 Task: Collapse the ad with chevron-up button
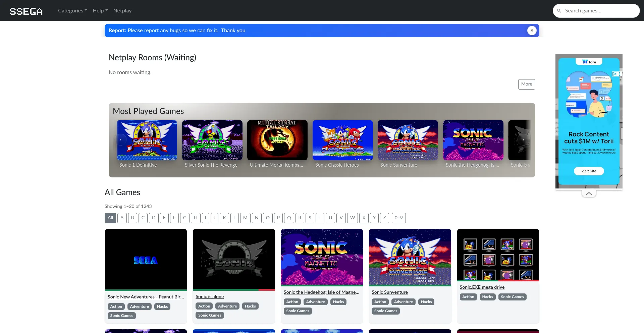point(589,193)
